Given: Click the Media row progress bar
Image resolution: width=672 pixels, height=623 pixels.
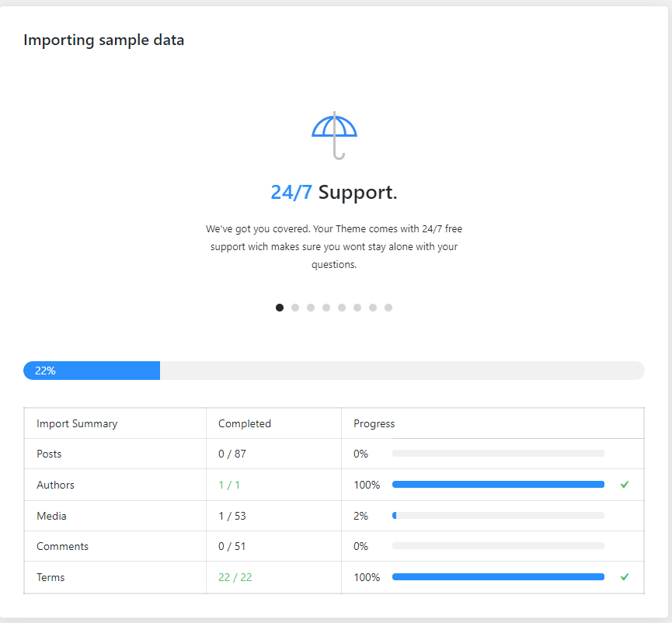Looking at the screenshot, I should click(x=498, y=516).
